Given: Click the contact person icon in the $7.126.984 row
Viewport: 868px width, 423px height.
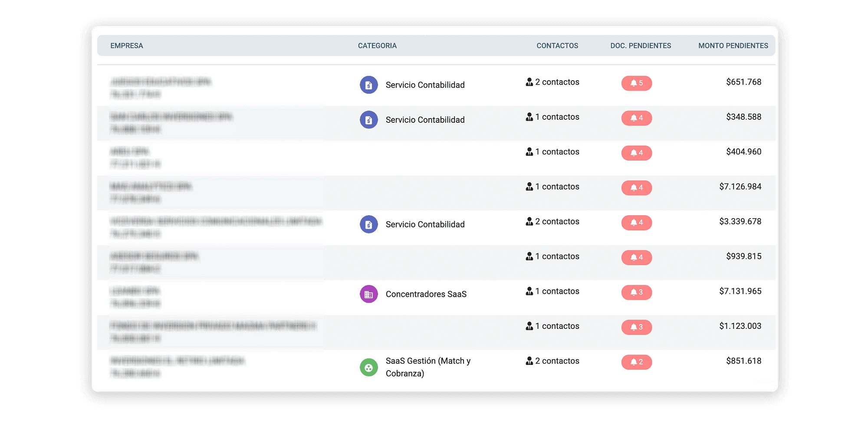Looking at the screenshot, I should [x=529, y=187].
